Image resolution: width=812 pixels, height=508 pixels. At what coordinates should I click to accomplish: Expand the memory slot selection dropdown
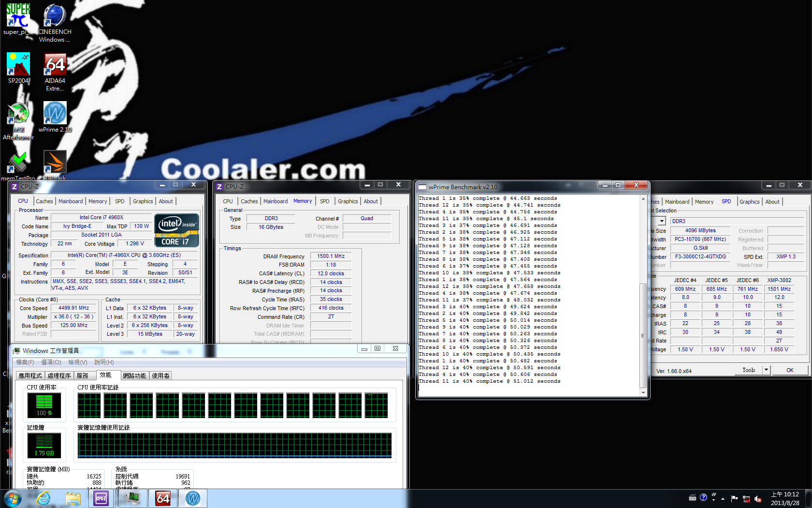point(662,221)
